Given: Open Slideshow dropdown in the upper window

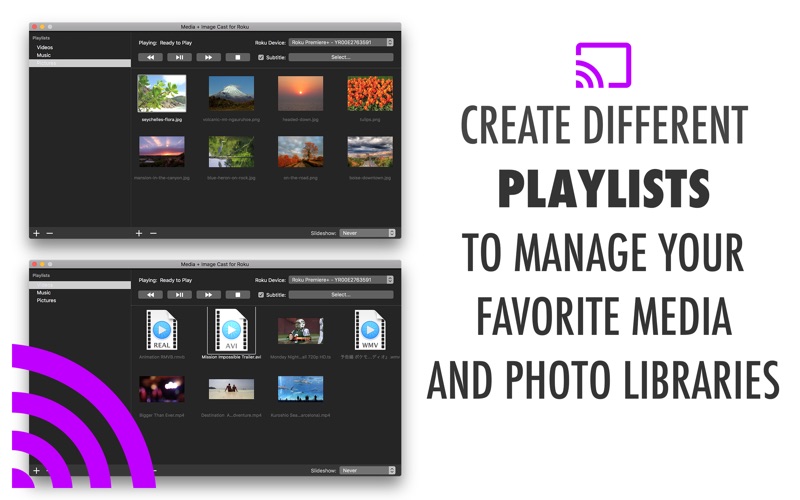Looking at the screenshot, I should point(367,233).
